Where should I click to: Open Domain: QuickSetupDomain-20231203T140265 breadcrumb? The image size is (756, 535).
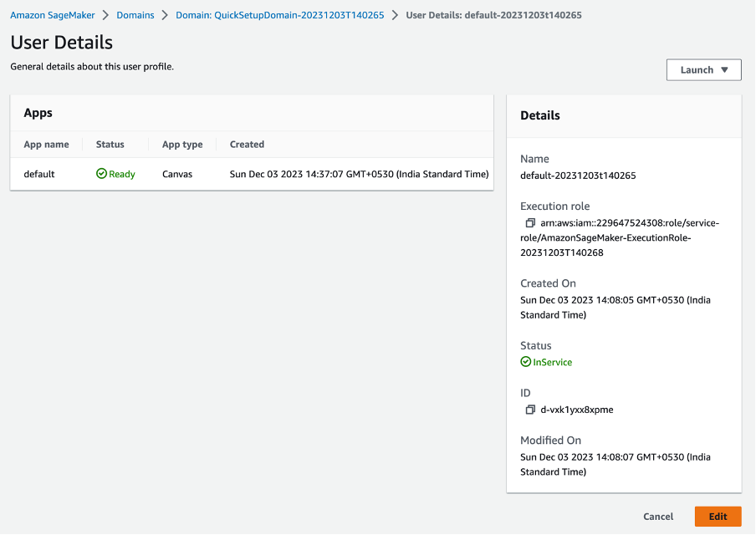(279, 15)
